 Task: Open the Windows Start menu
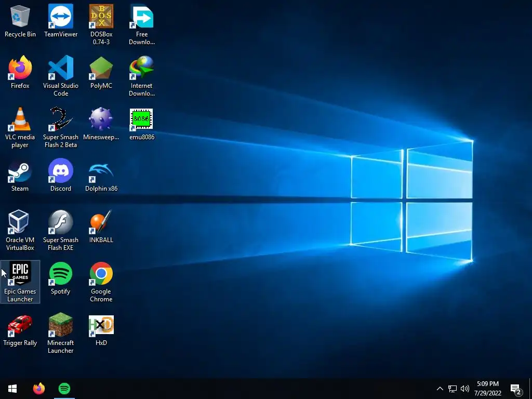pos(12,389)
